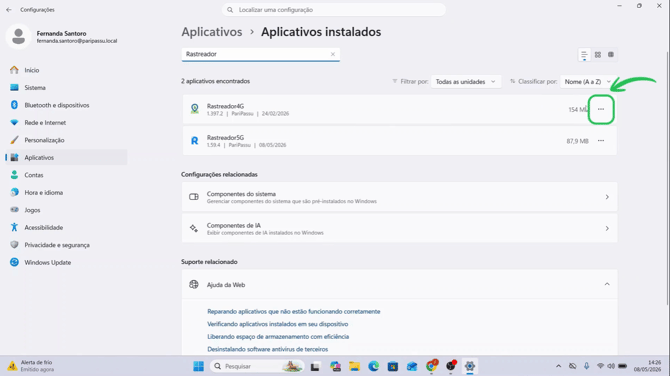
Task: Open link Liberando espaço de armazenamento com eficiência
Action: coord(278,337)
